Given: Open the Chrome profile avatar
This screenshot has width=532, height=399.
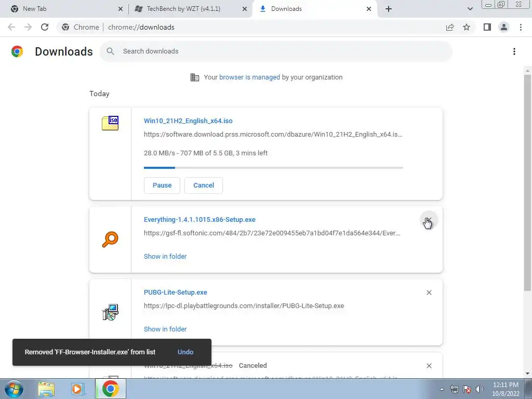Looking at the screenshot, I should [x=504, y=27].
